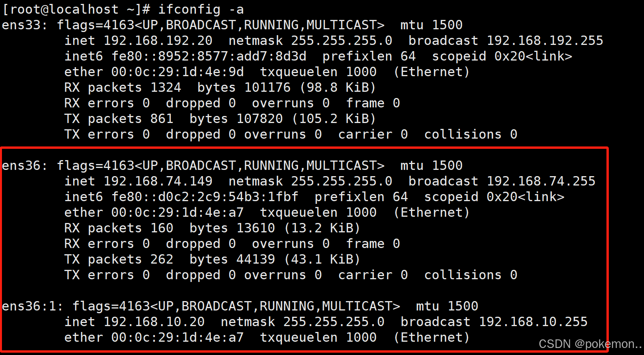Click ens33 TX bytes 107820 value
Image resolution: width=644 pixels, height=355 pixels.
click(x=260, y=119)
